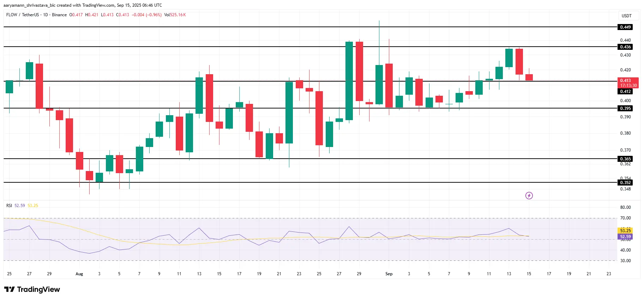The width and height of the screenshot is (644, 300).
Task: Click the Vol 525.16K volume readout
Action: coord(175,15)
